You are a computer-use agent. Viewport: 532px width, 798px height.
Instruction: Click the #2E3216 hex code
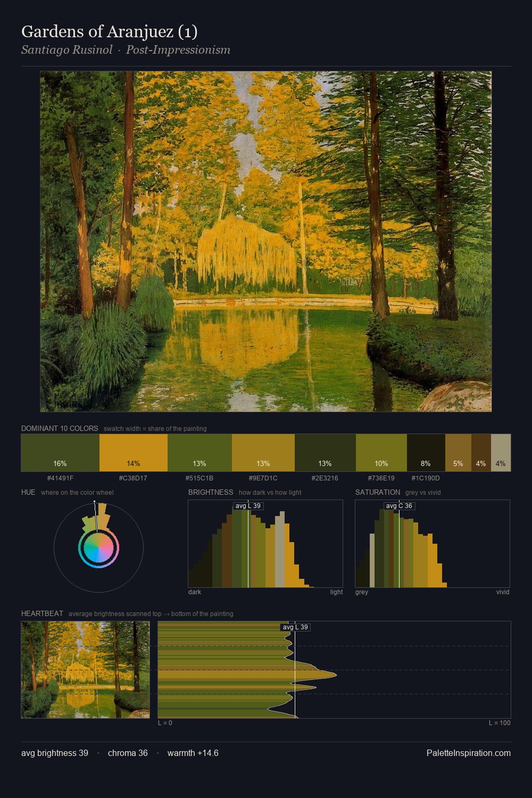point(325,478)
